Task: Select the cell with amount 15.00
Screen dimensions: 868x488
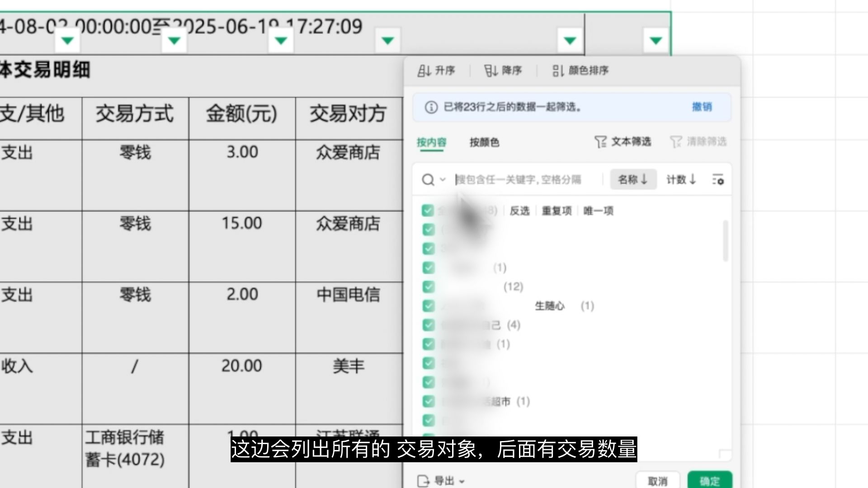Action: pyautogui.click(x=242, y=247)
